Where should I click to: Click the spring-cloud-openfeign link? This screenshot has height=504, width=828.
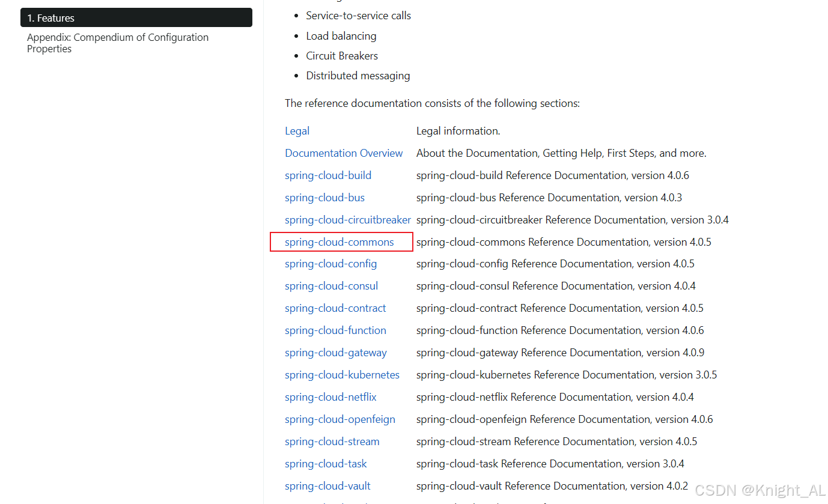[340, 419]
